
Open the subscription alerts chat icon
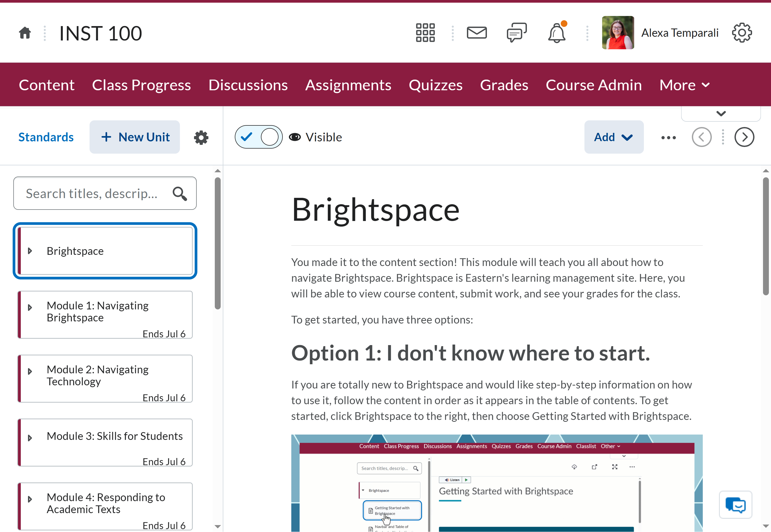(x=516, y=33)
